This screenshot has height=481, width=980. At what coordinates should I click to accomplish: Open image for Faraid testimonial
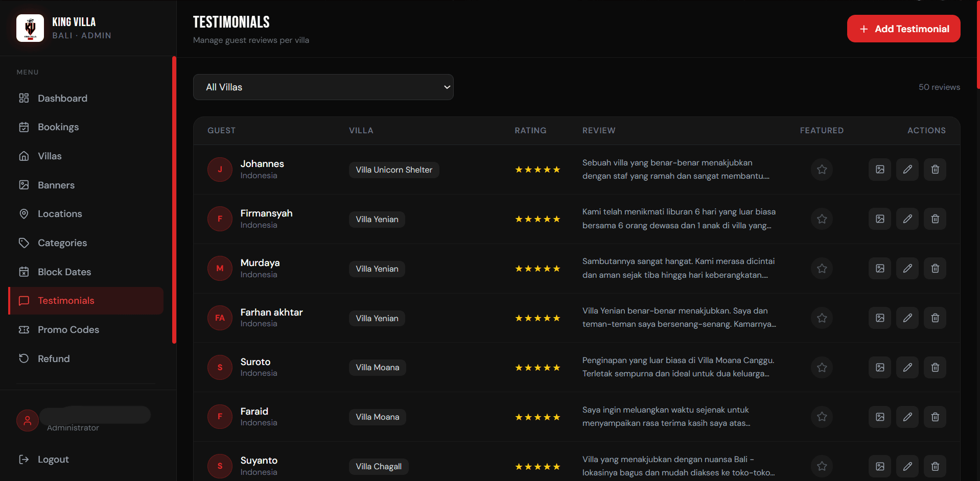click(880, 417)
